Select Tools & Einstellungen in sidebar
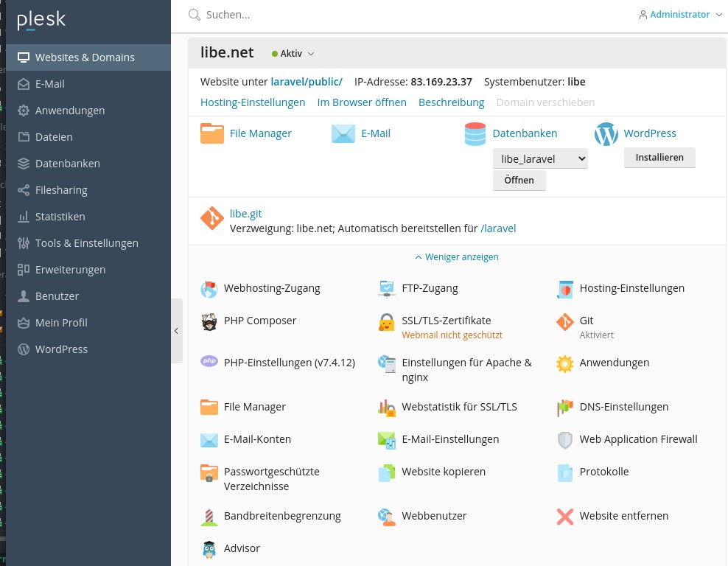The width and height of the screenshot is (728, 566). (86, 243)
